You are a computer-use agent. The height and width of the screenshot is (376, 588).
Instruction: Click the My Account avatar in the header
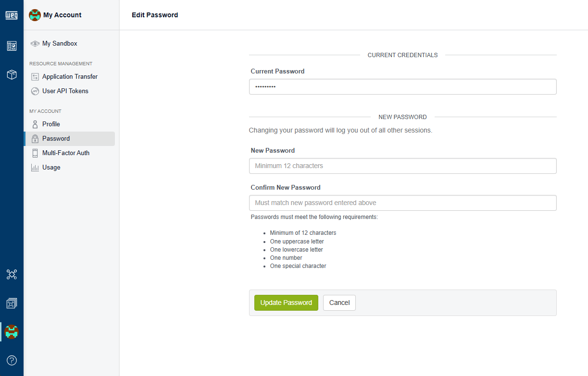[x=35, y=15]
